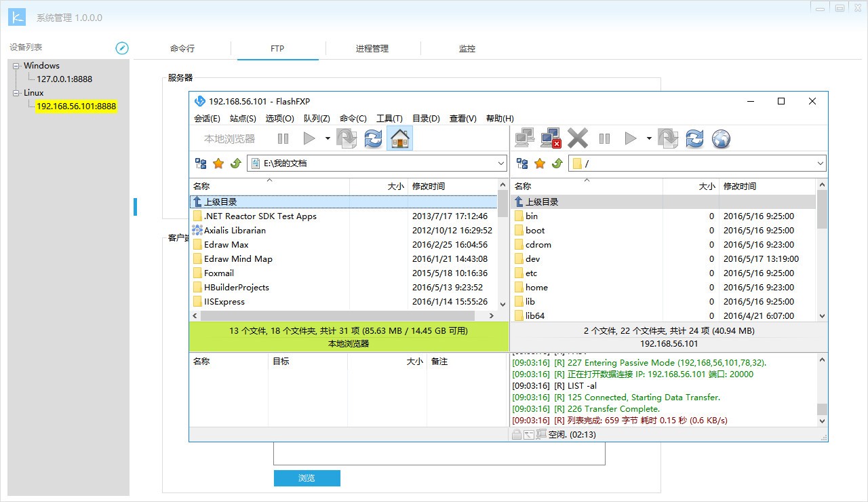868x502 pixels.
Task: Click the remote pane up-directory green arrow
Action: tap(557, 163)
